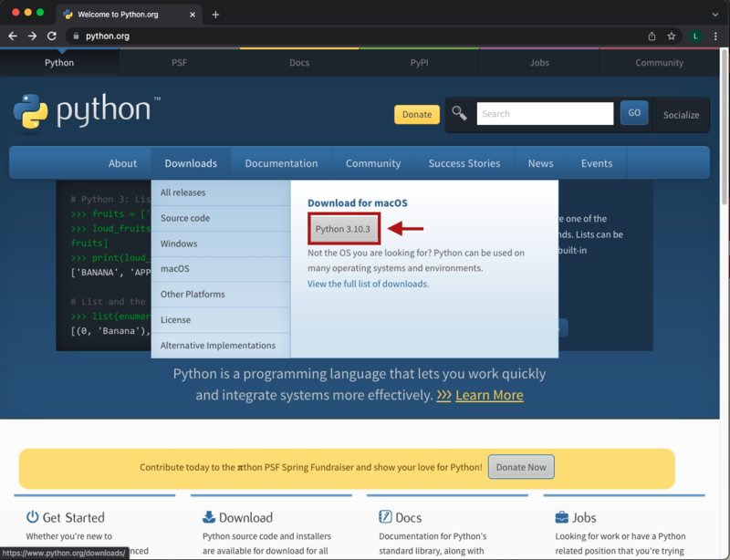The image size is (730, 560).
Task: Click the share icon in the browser toolbar
Action: pos(652,36)
